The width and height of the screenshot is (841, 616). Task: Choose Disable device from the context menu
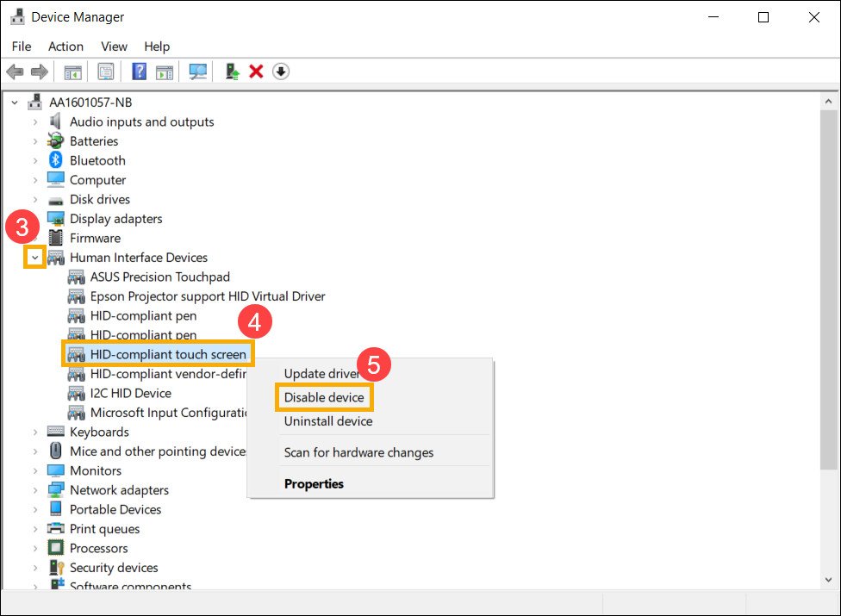324,397
